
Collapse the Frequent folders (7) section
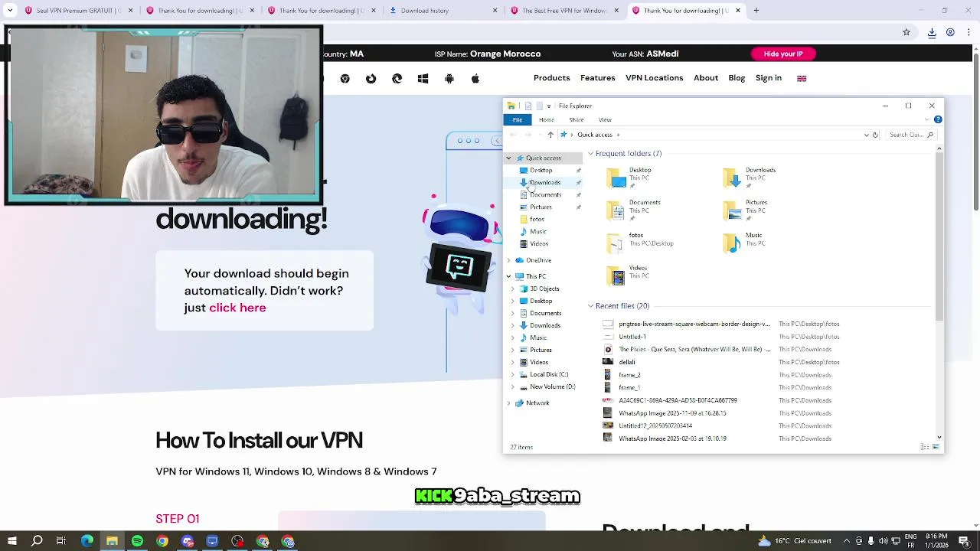(591, 154)
